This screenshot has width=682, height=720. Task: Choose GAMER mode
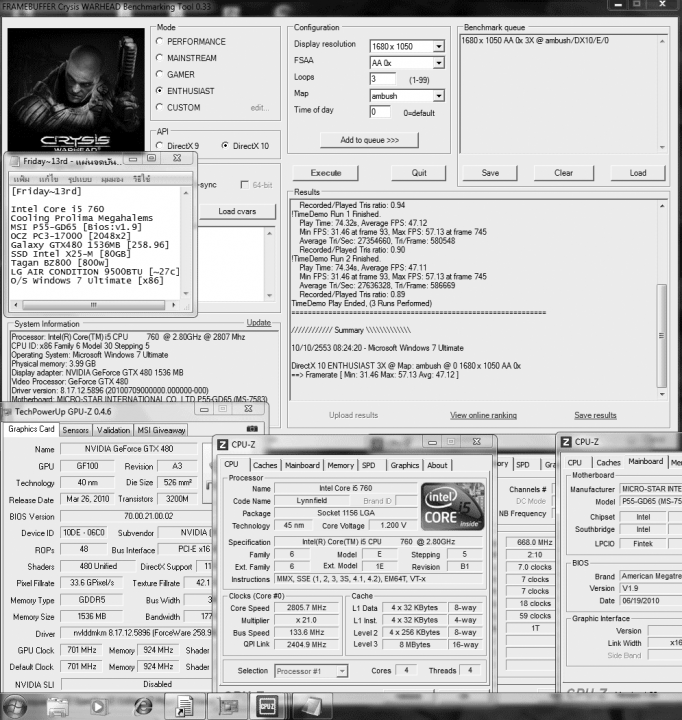coord(159,74)
